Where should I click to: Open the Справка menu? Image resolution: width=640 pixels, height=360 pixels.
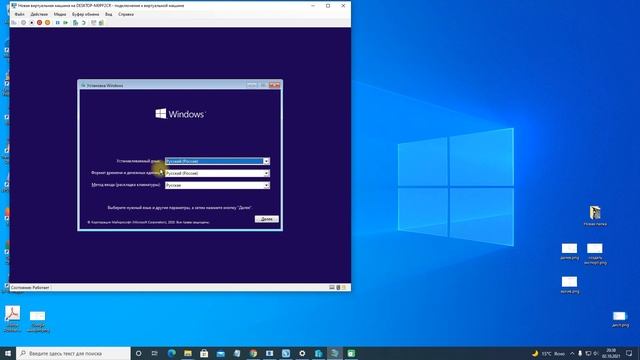click(126, 14)
